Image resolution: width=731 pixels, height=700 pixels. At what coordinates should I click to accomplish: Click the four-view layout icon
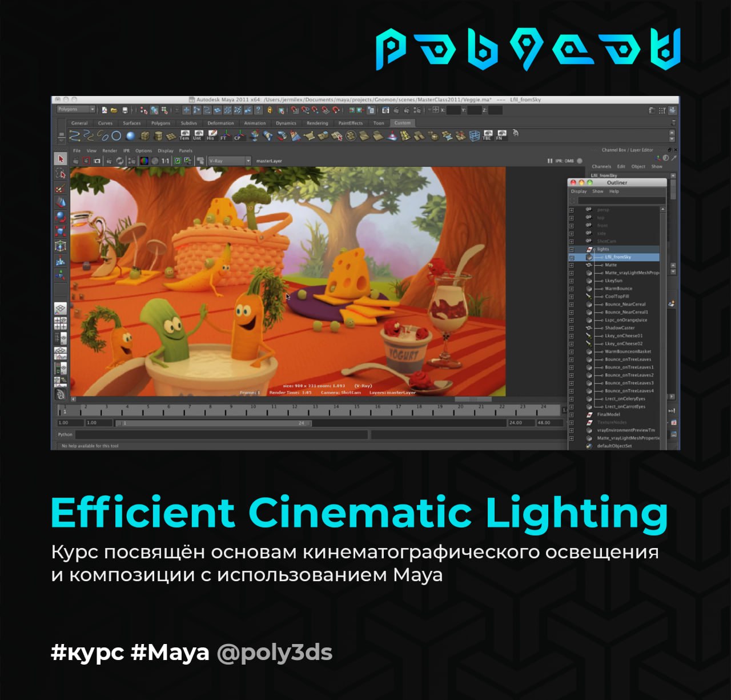tap(61, 323)
